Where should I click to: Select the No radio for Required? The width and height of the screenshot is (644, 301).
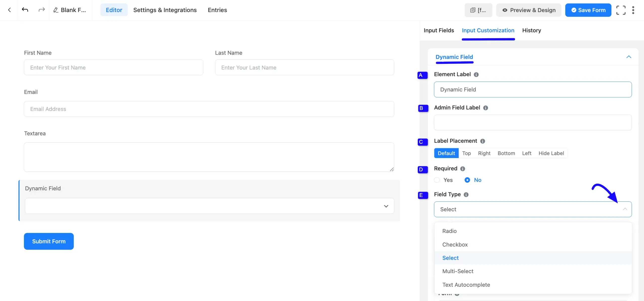pos(467,180)
